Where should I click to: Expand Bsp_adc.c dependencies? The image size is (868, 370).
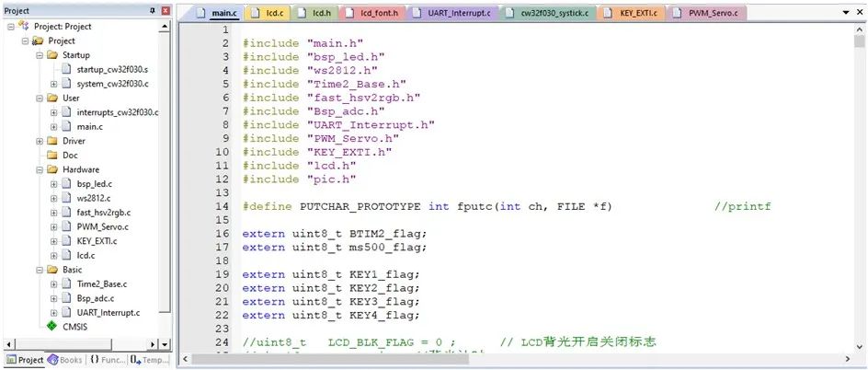[53, 298]
